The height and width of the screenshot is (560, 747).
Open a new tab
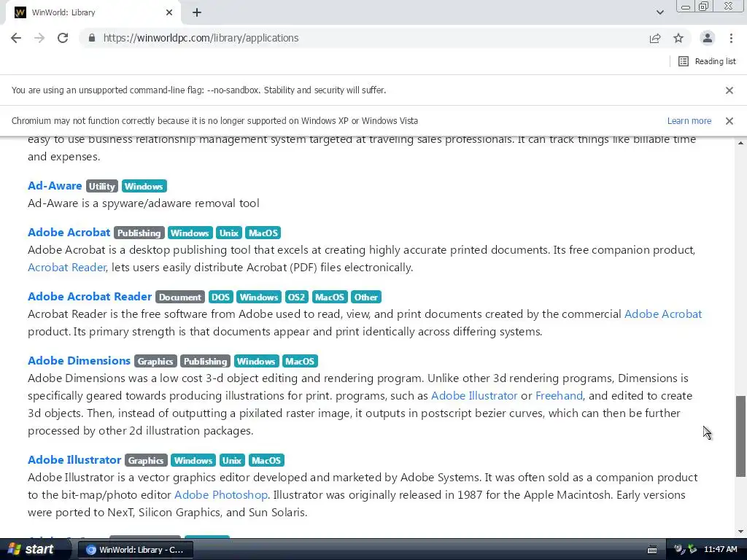click(197, 13)
